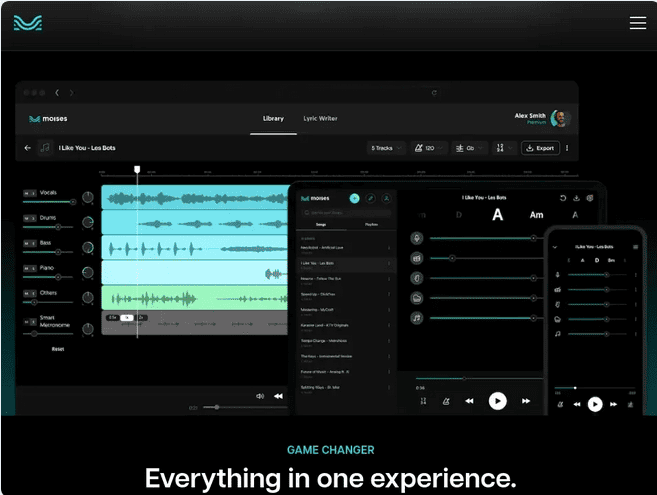
Task: Click fast forward on the tablet player
Action: click(x=526, y=401)
